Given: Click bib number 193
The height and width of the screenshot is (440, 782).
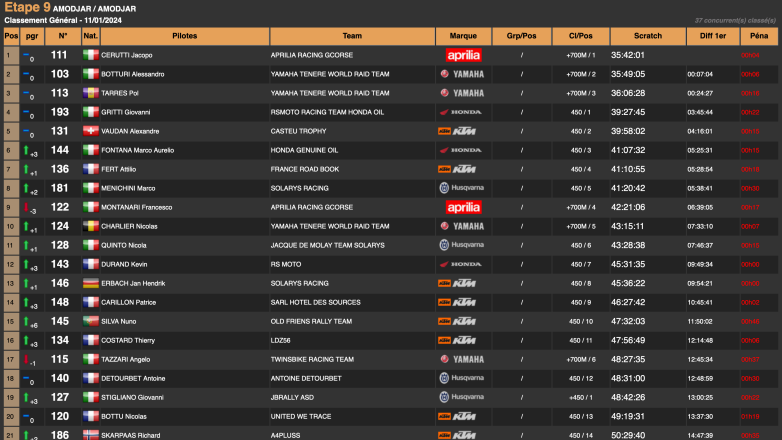Looking at the screenshot, I should (x=60, y=112).
